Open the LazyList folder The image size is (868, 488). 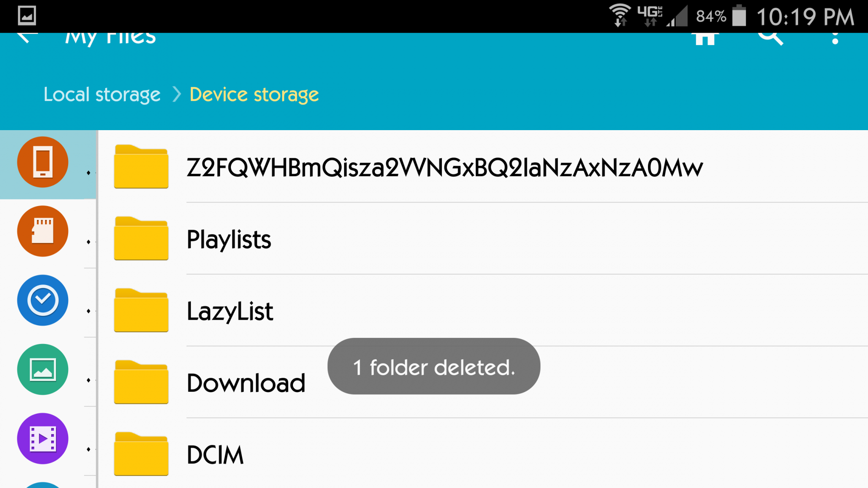click(483, 311)
